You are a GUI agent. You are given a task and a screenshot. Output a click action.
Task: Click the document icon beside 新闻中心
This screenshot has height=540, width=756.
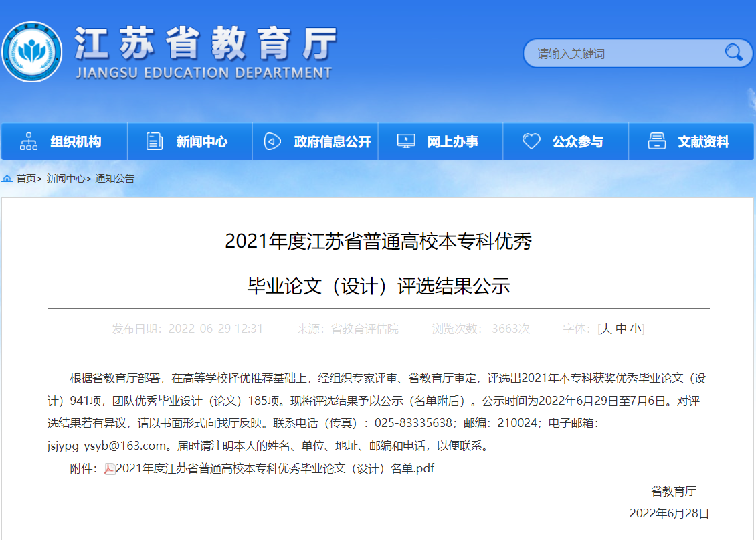155,141
